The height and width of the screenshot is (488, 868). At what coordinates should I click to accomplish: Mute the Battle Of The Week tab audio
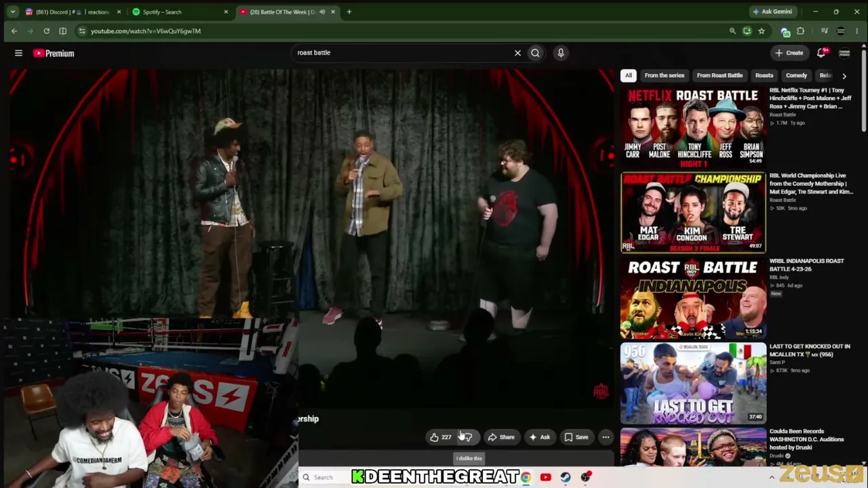322,12
